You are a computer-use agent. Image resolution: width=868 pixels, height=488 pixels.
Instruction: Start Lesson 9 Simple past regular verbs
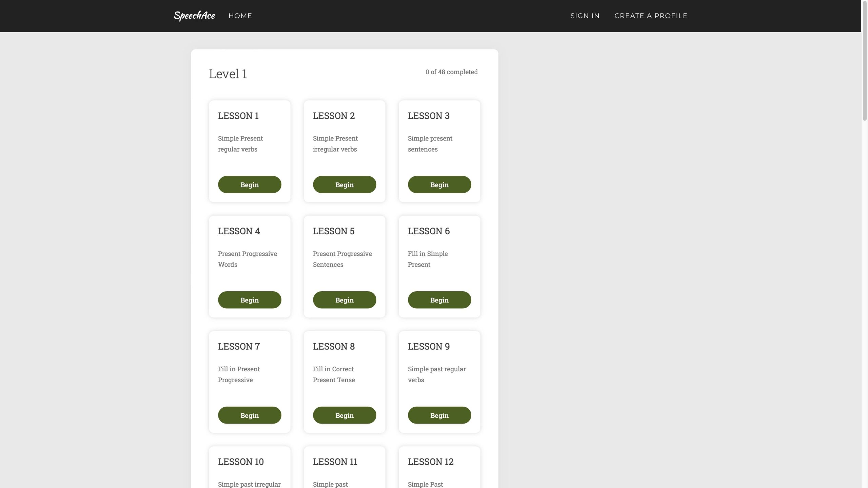pos(439,415)
